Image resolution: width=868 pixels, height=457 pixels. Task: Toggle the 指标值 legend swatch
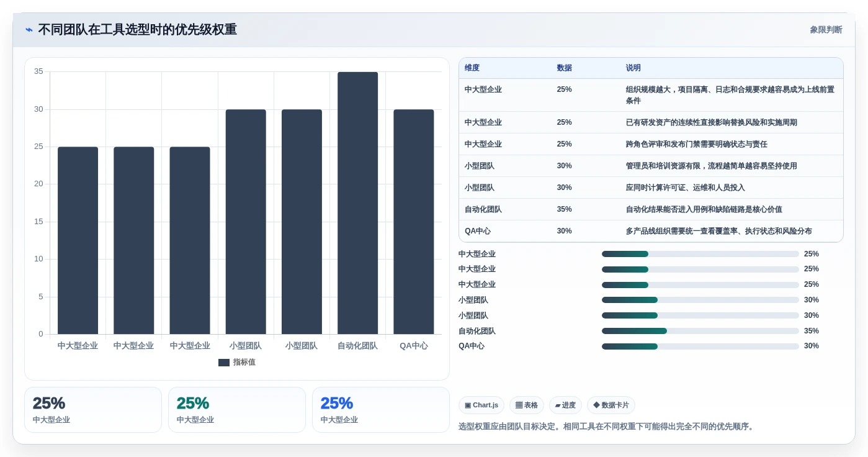point(224,363)
